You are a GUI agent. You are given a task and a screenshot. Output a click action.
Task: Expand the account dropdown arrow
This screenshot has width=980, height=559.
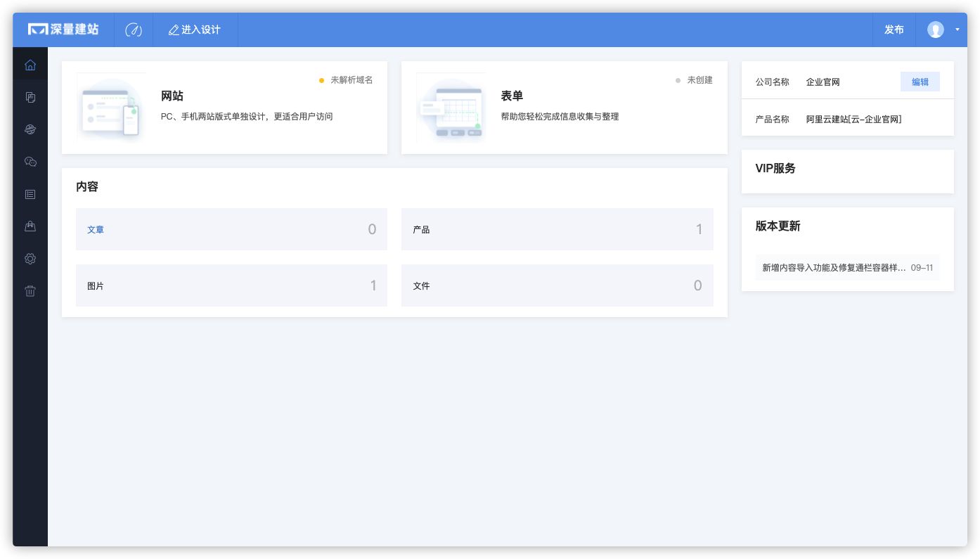958,30
